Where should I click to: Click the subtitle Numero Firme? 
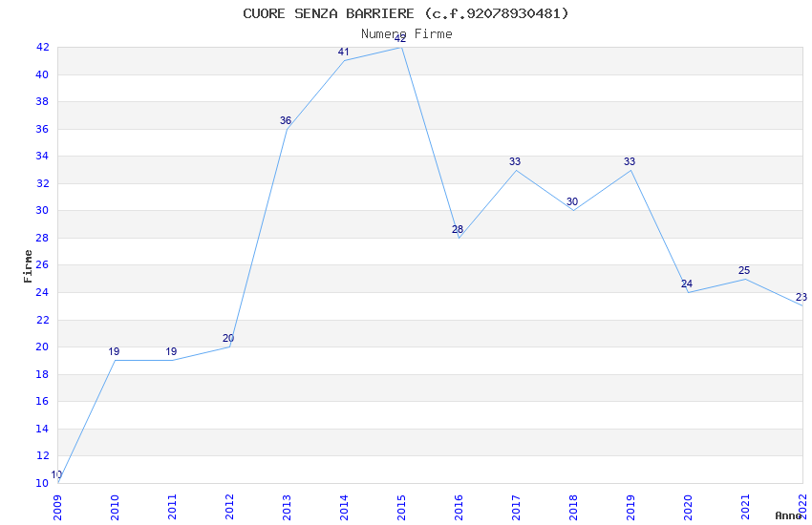click(x=407, y=34)
